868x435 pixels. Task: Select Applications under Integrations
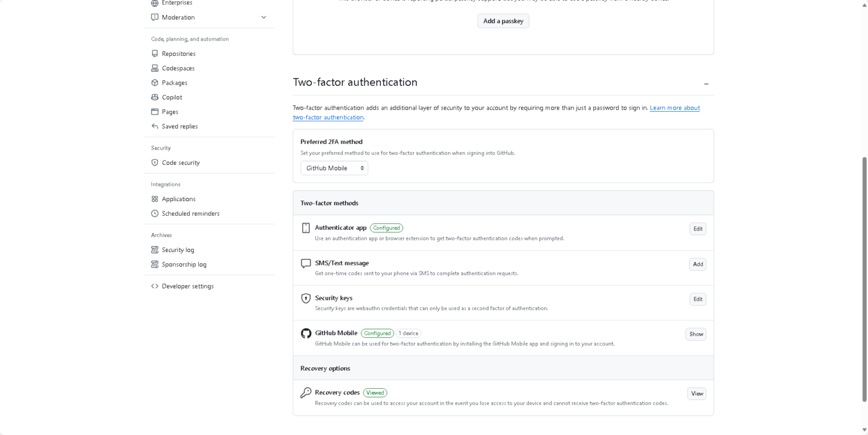click(179, 199)
